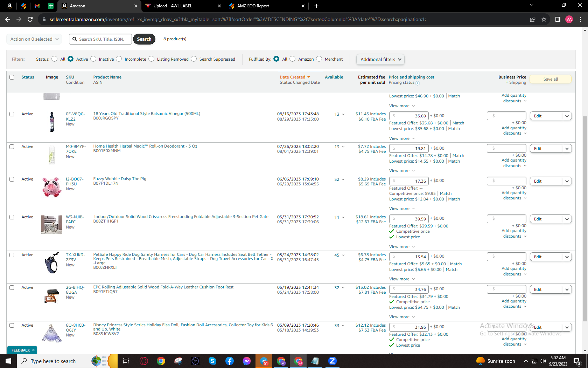Screen dimensions: 588x368
Task: Go back to the previous page
Action: coord(8,19)
